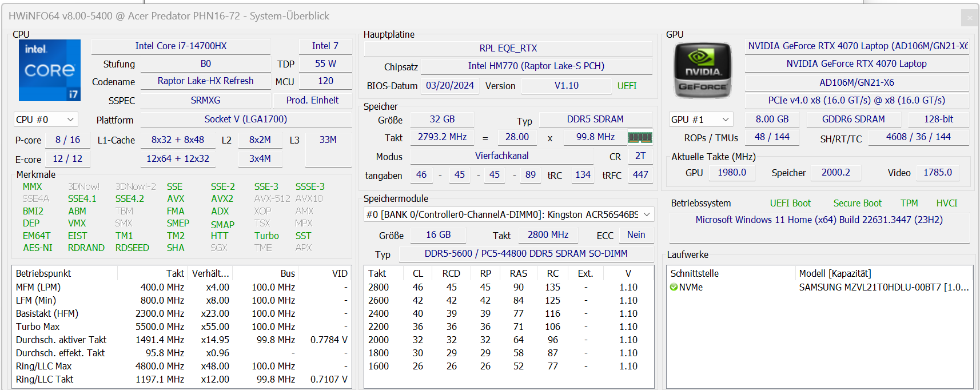
Task: Click the Intel HM770 chipset field
Action: pos(536,66)
